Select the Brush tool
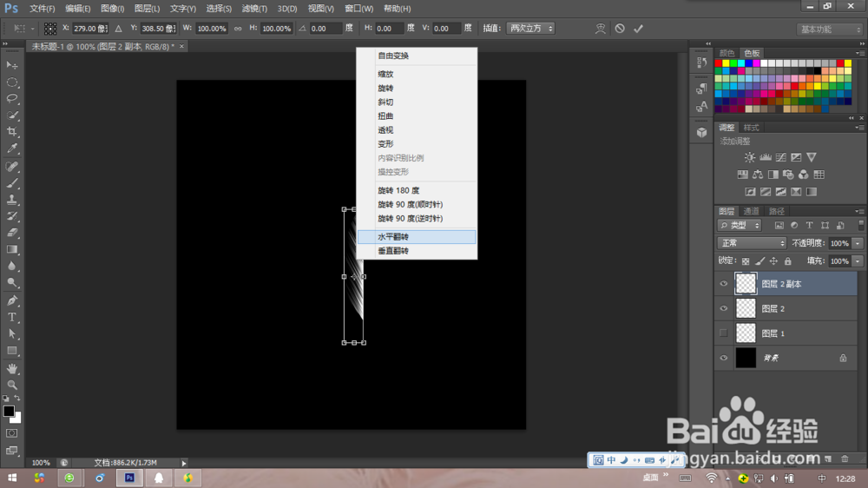 (11, 183)
